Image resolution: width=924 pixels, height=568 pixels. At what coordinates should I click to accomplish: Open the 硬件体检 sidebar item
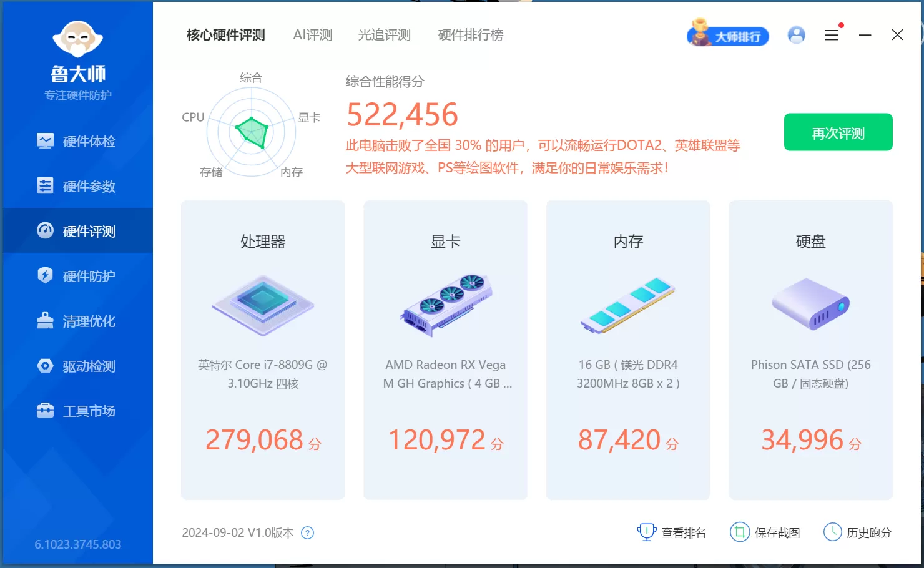coord(76,142)
